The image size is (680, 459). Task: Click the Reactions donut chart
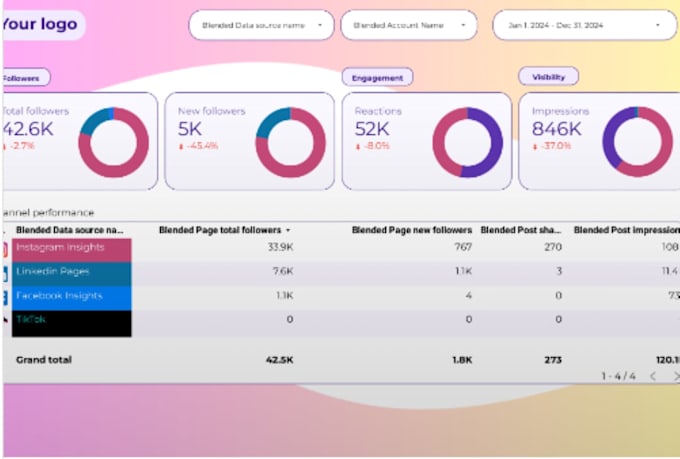point(468,142)
